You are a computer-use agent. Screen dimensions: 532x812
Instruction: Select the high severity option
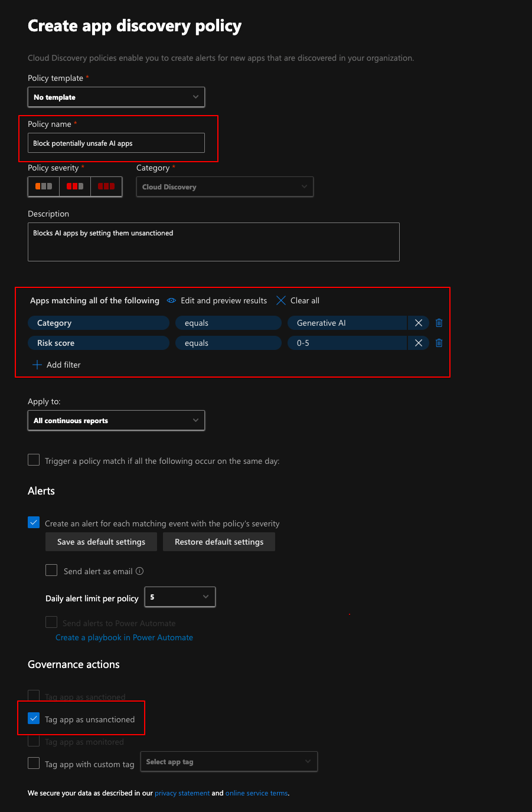point(106,186)
